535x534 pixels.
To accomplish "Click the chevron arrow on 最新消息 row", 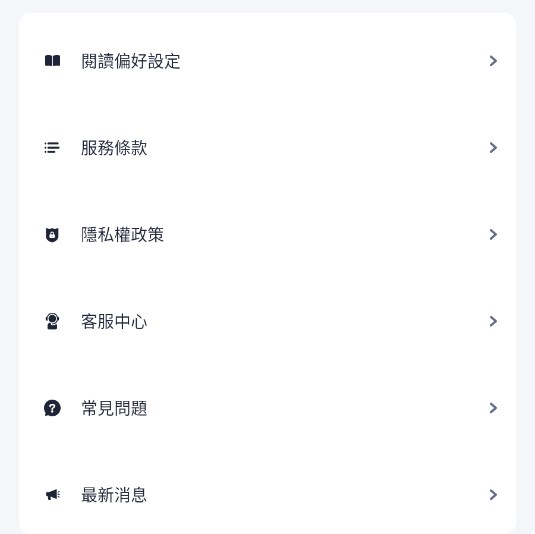I will 493,494.
